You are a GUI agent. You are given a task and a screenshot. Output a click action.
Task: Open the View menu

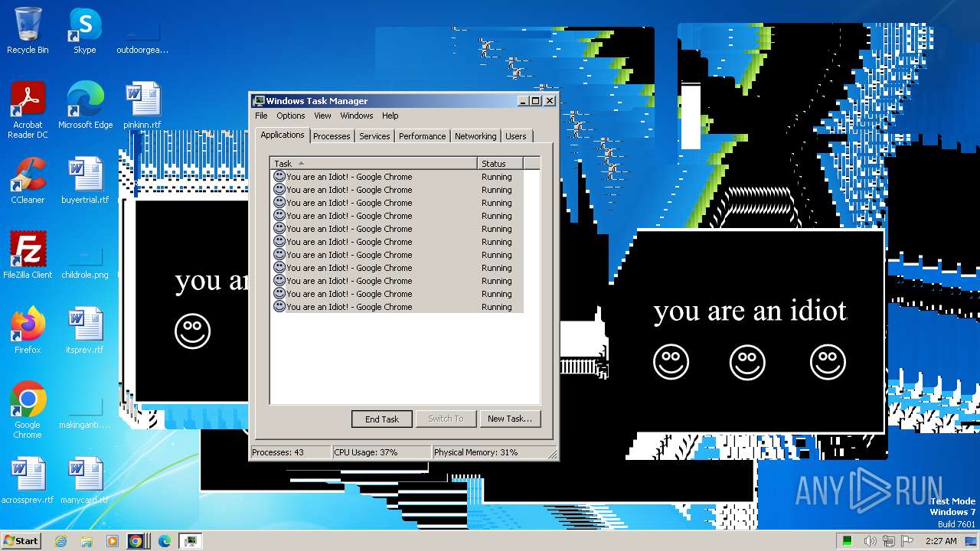pyautogui.click(x=322, y=116)
